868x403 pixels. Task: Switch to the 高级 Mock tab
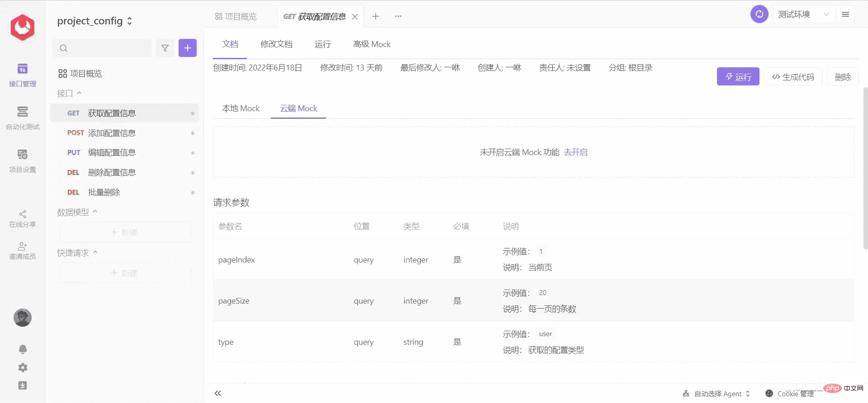pos(372,44)
